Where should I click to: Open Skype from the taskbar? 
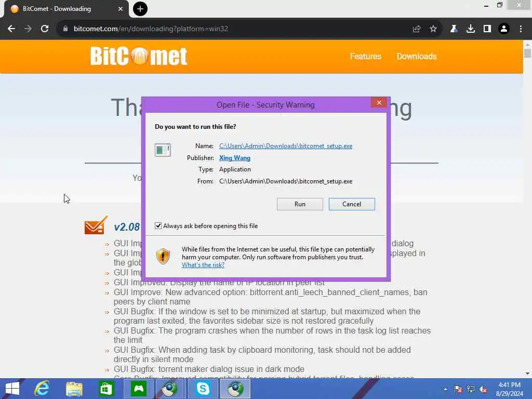click(203, 389)
